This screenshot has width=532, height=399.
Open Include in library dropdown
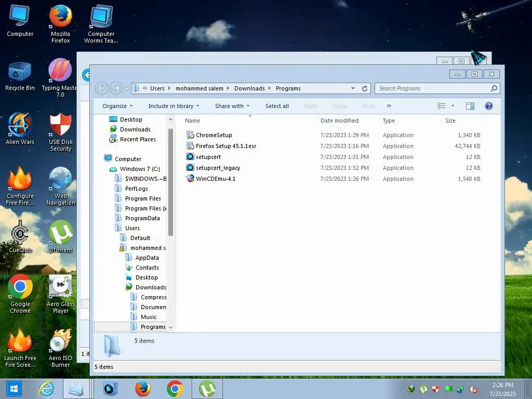[174, 106]
